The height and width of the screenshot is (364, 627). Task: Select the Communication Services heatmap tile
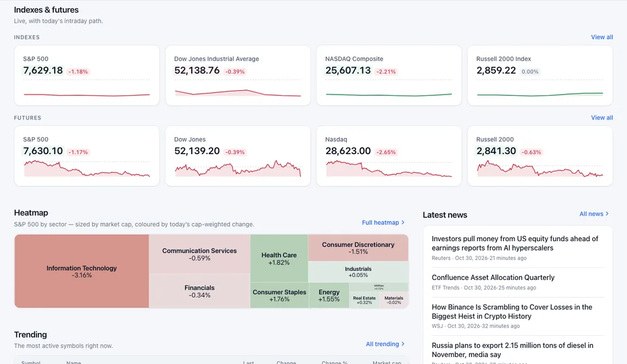(x=199, y=254)
